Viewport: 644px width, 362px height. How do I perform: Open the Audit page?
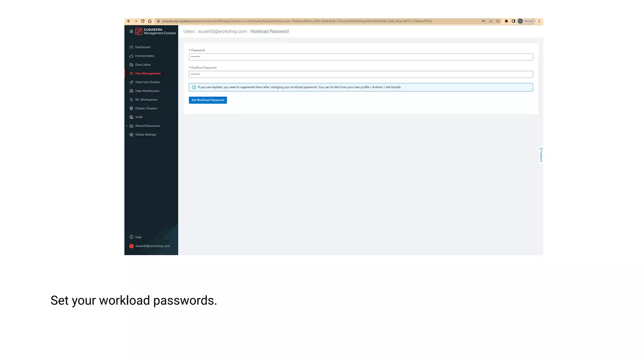[x=139, y=117]
